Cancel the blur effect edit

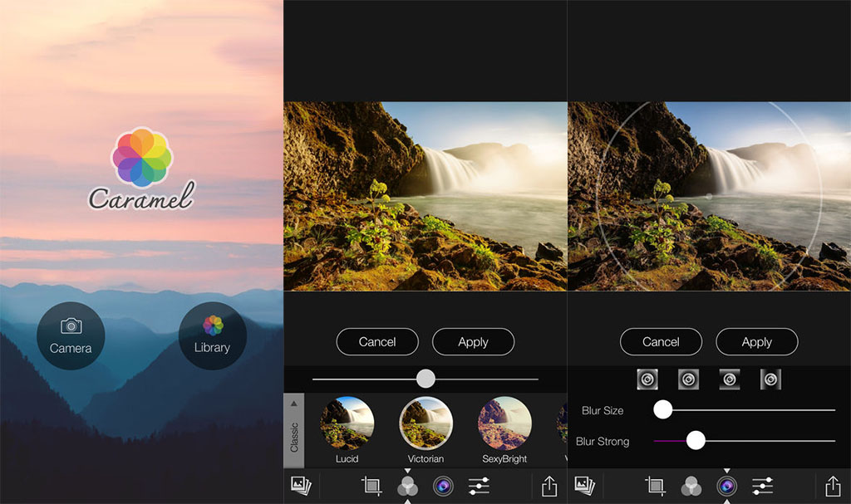[661, 342]
